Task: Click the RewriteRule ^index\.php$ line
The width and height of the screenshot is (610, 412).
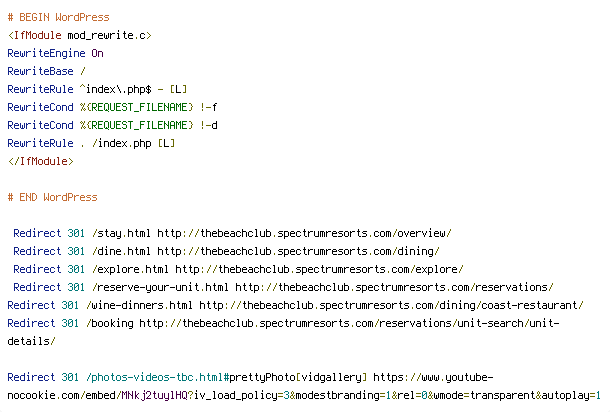Action: (x=97, y=89)
